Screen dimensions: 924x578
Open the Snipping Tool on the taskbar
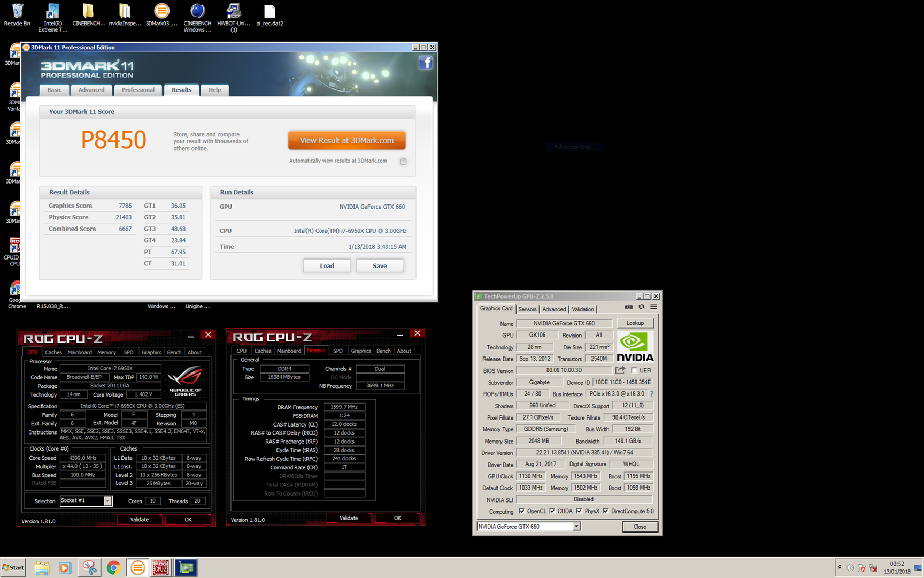[89, 568]
